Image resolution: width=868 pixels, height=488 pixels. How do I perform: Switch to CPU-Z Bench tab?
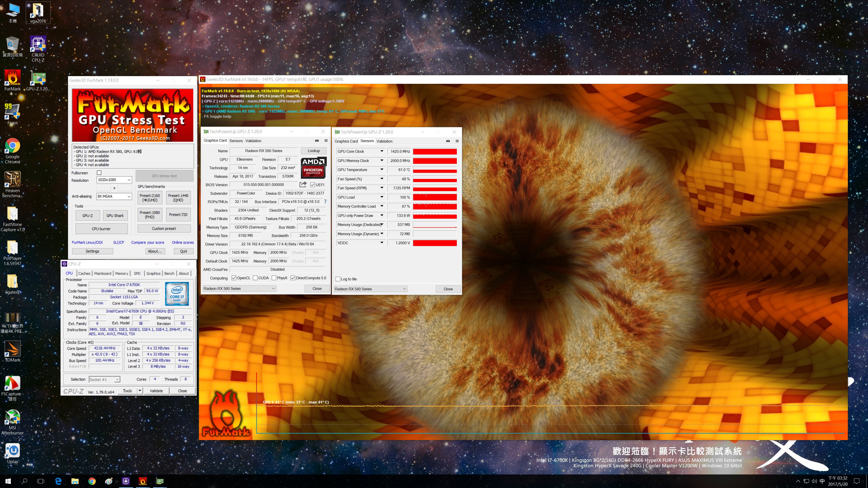(x=169, y=273)
